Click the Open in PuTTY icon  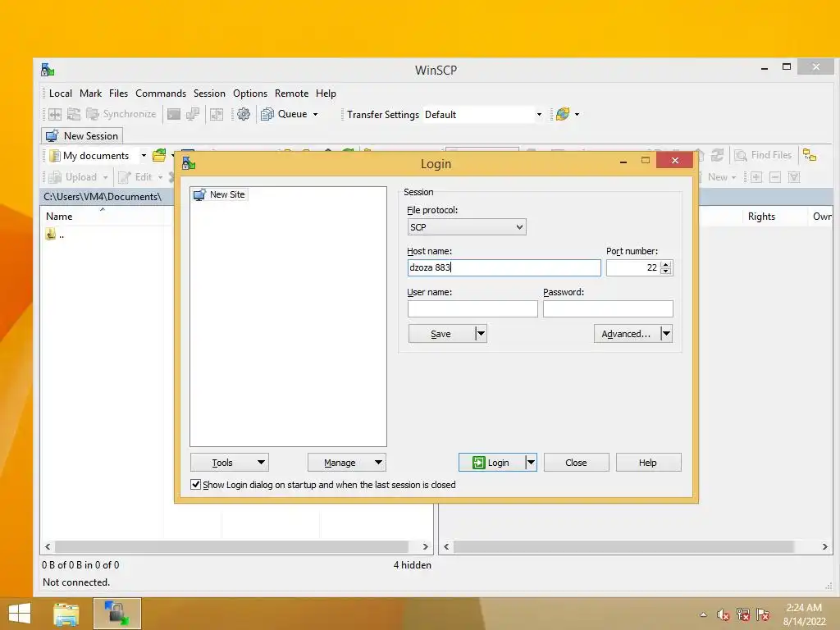click(192, 114)
